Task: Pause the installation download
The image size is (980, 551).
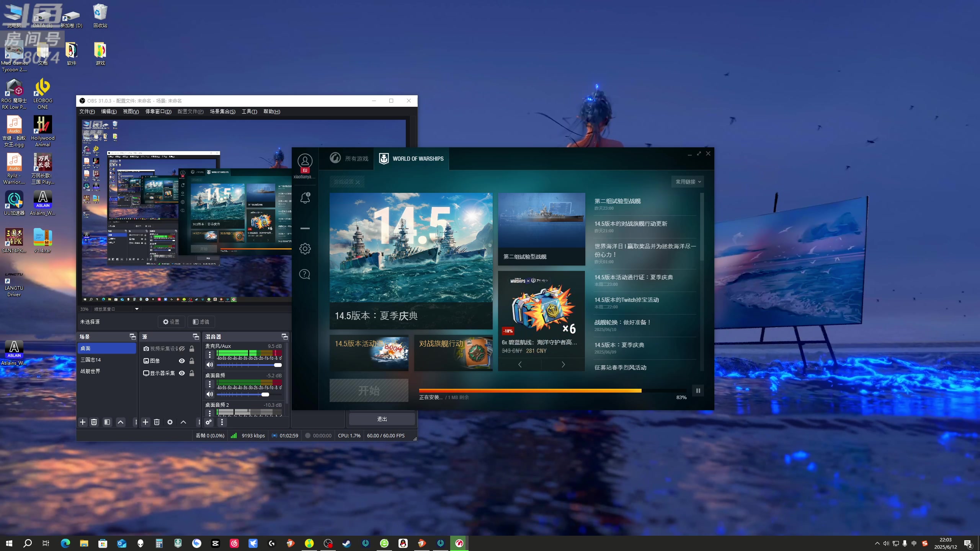Action: [698, 391]
